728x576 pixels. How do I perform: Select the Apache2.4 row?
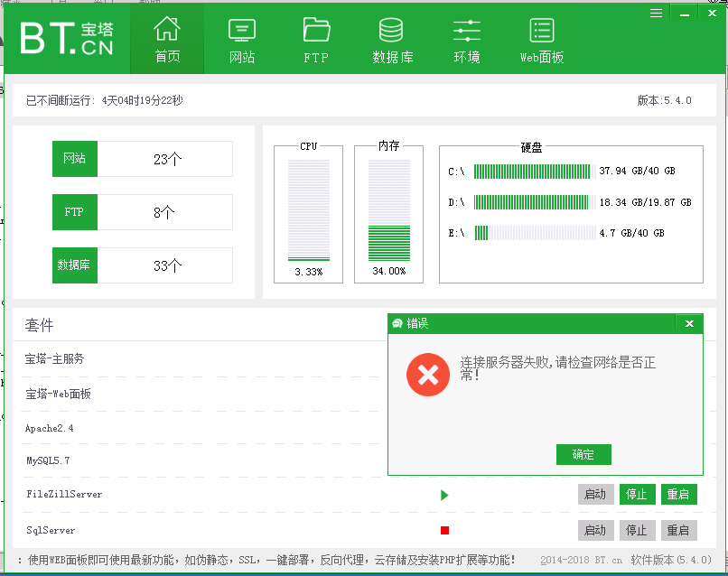pyautogui.click(x=49, y=429)
